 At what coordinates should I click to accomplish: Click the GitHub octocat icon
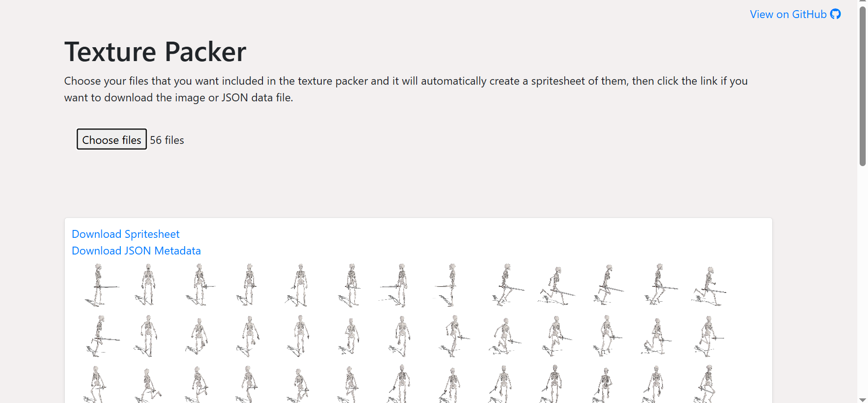point(835,14)
